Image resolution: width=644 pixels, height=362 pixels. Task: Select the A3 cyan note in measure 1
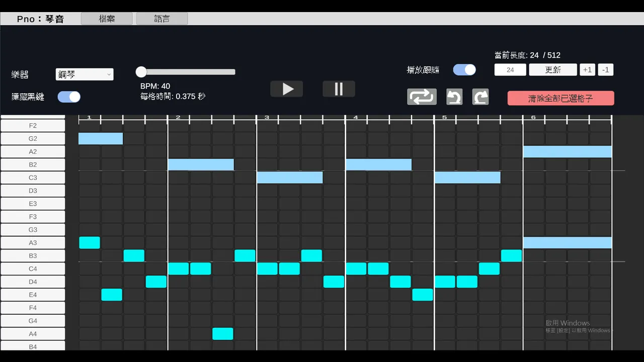90,243
